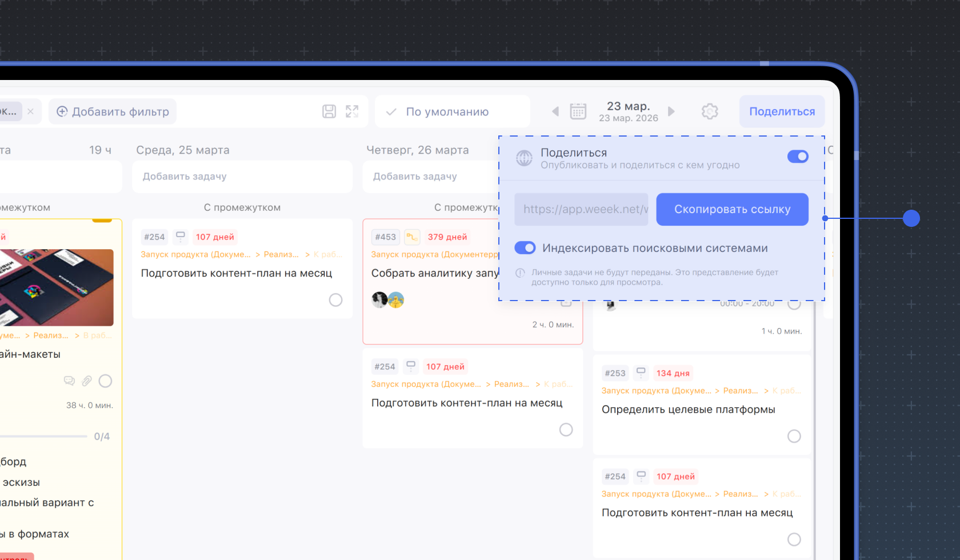This screenshot has width=960, height=560.
Task: Disable Индексировать поисковыми системами toggle
Action: 525,248
